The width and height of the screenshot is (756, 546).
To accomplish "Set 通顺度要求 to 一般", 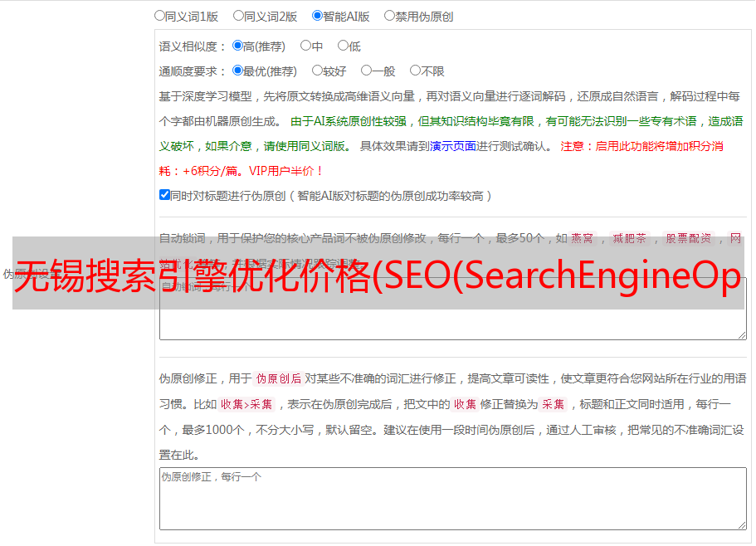I will (367, 71).
